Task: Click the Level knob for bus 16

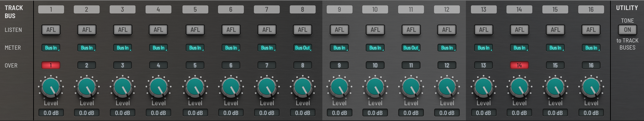Action: [591, 87]
